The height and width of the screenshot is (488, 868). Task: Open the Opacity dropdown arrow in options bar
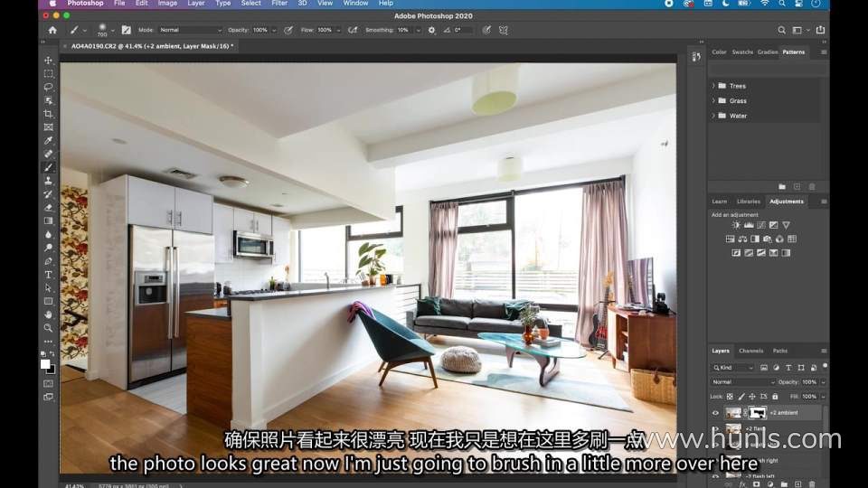coord(274,31)
